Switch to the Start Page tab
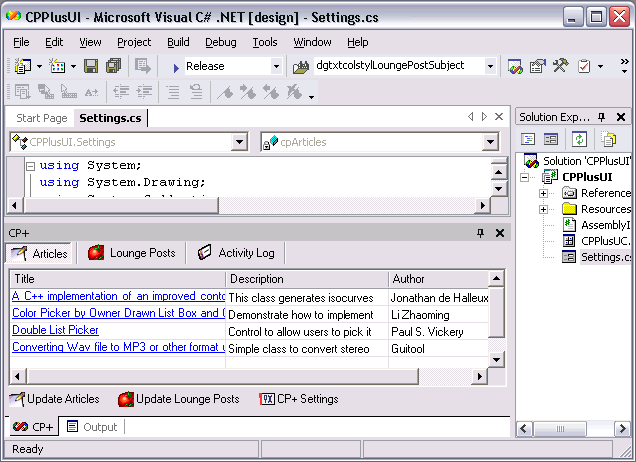 pyautogui.click(x=42, y=118)
